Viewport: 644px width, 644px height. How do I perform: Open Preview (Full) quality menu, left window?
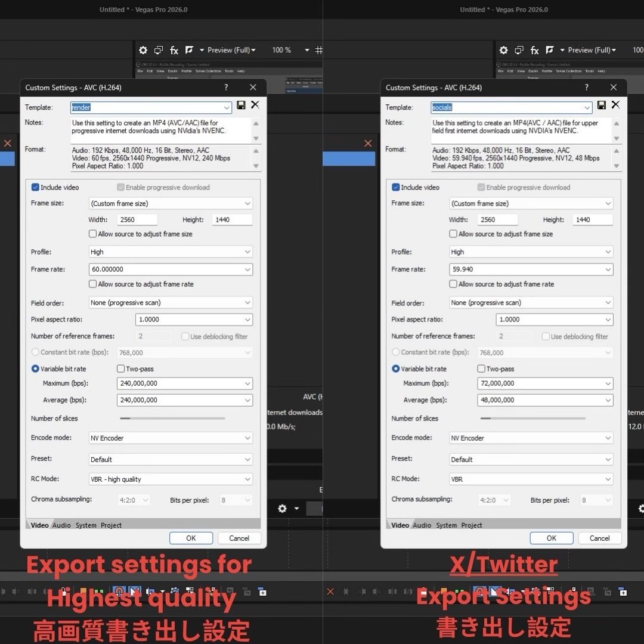(231, 50)
